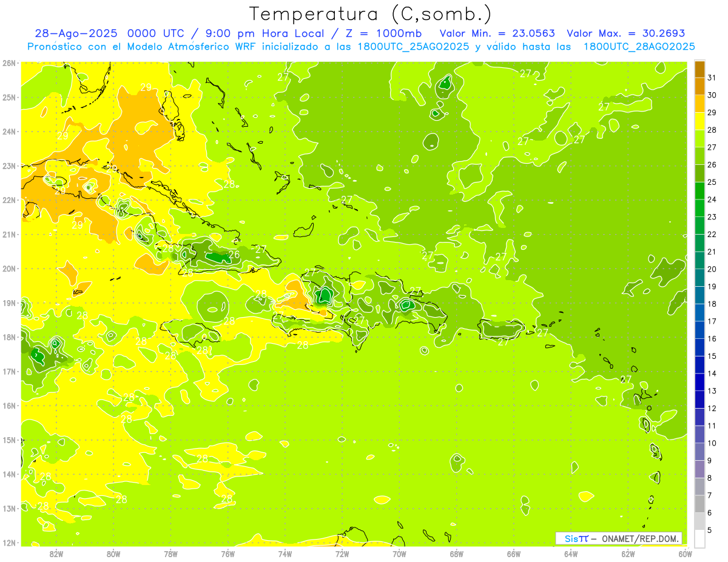Click the legend scale value 12
Viewport: 728px width, 562px height.
point(712,409)
